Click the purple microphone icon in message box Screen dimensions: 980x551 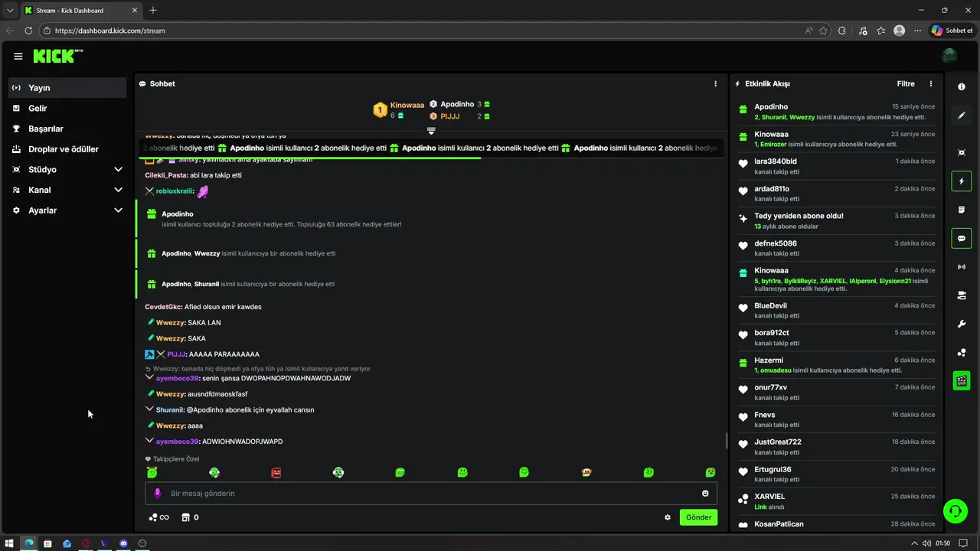coord(158,494)
